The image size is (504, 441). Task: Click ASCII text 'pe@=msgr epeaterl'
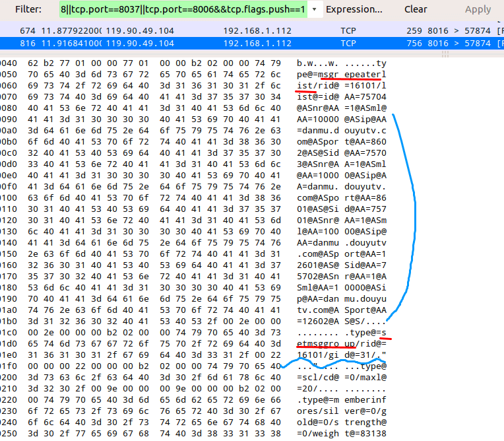(341, 75)
